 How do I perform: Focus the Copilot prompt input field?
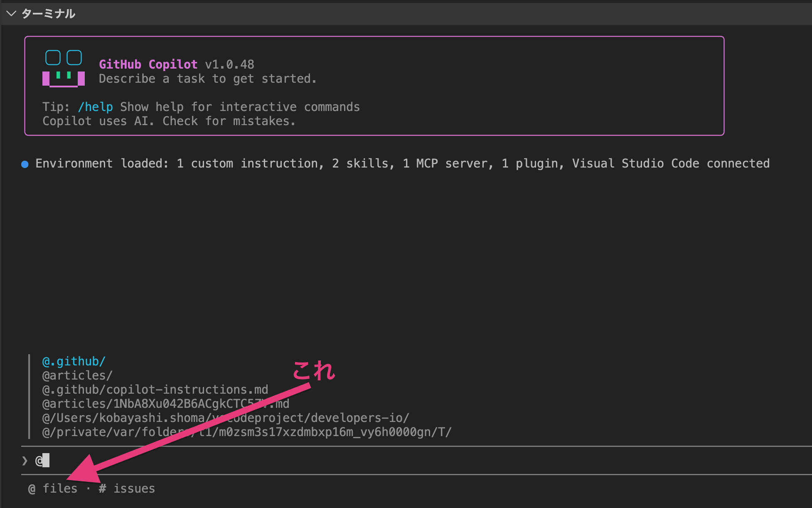416,460
